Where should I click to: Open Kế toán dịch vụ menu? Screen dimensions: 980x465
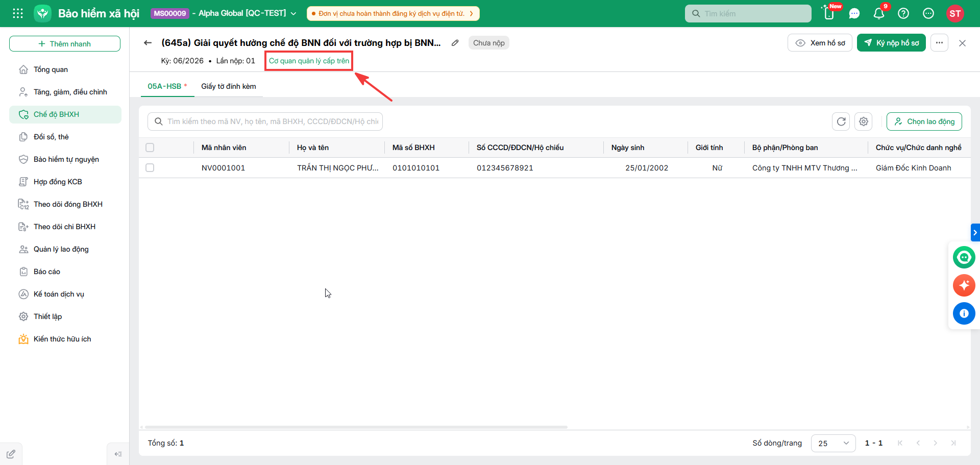click(65, 294)
